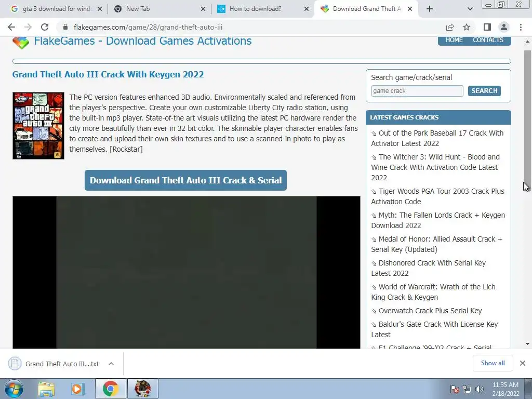The height and width of the screenshot is (399, 532).
Task: Open Chrome three-dot menu
Action: [x=521, y=27]
